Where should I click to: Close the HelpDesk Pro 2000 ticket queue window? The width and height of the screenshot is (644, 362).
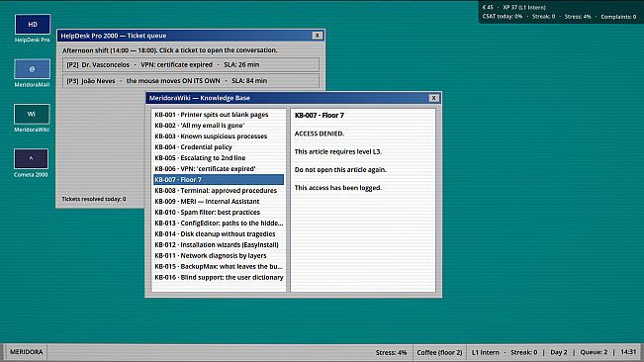(318, 36)
